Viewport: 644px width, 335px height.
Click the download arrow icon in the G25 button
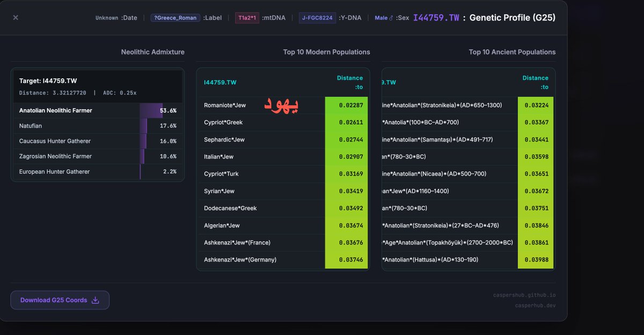click(x=96, y=300)
